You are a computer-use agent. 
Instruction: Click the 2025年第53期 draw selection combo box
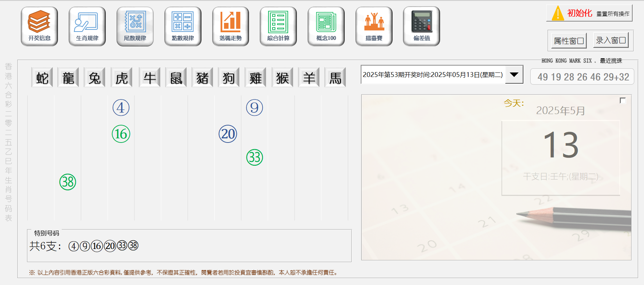[432, 75]
